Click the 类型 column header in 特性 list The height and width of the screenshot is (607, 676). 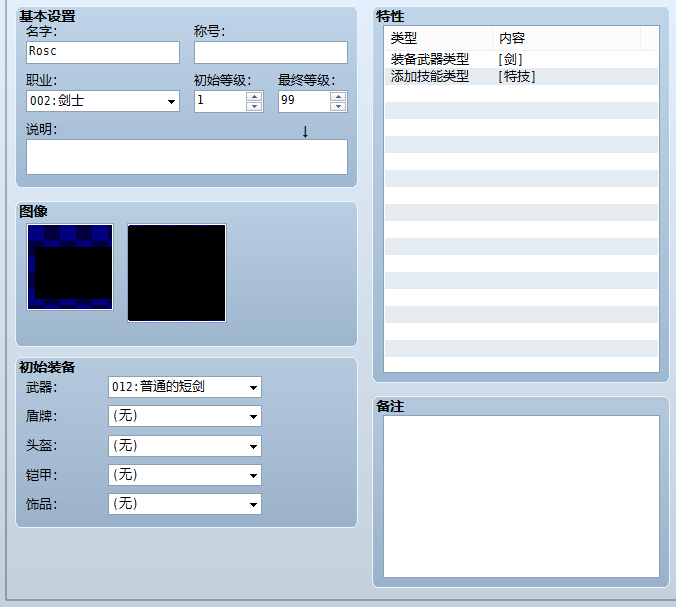pos(438,38)
